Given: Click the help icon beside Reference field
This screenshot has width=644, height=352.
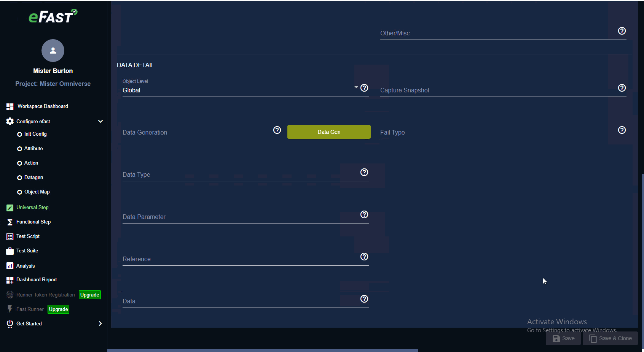Looking at the screenshot, I should [x=364, y=257].
